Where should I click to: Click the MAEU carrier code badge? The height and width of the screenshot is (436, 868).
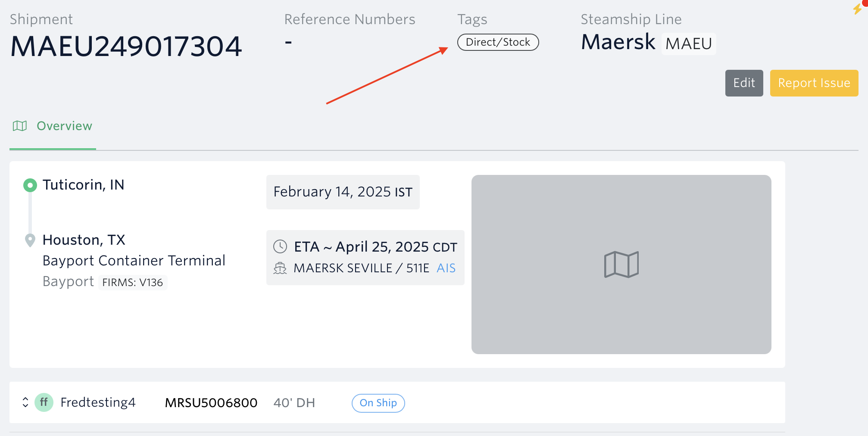pyautogui.click(x=688, y=44)
